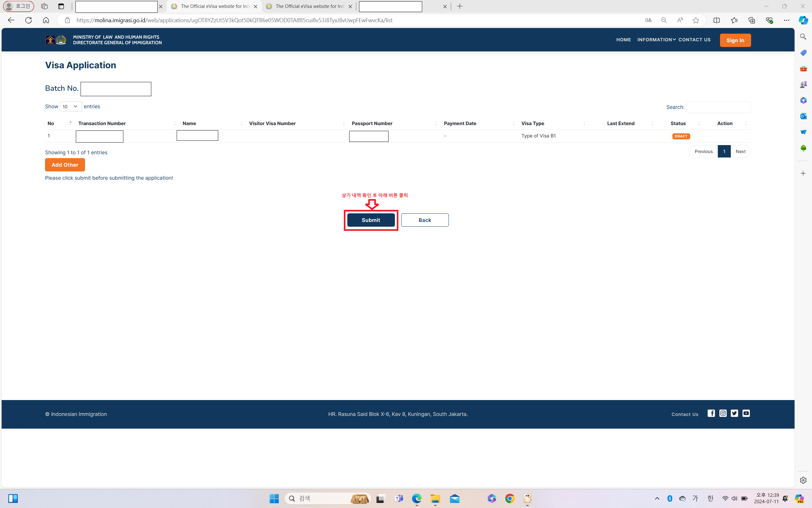This screenshot has width=812, height=508.
Task: Open the split screen icon
Action: pyautogui.click(x=717, y=20)
